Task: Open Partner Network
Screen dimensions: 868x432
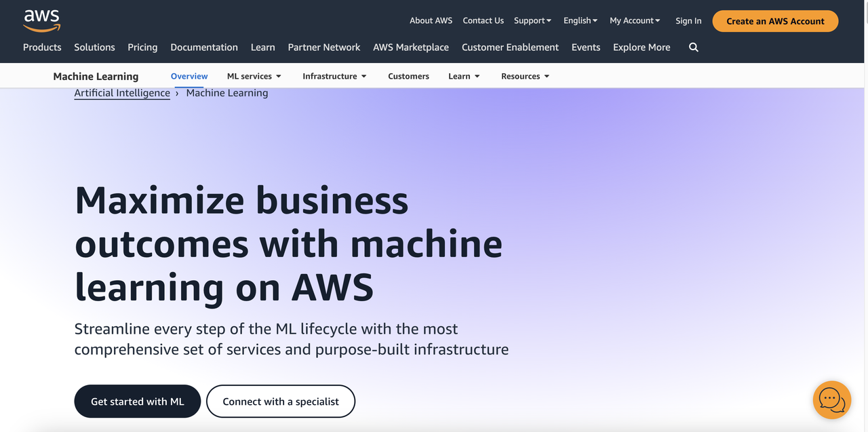Action: point(324,47)
